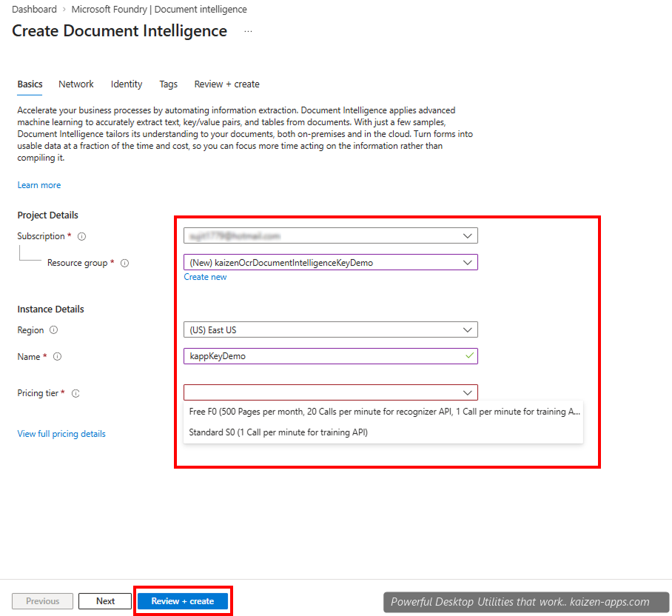Open the info tooltip next to Subscription
The height and width of the screenshot is (616, 672).
(x=81, y=235)
